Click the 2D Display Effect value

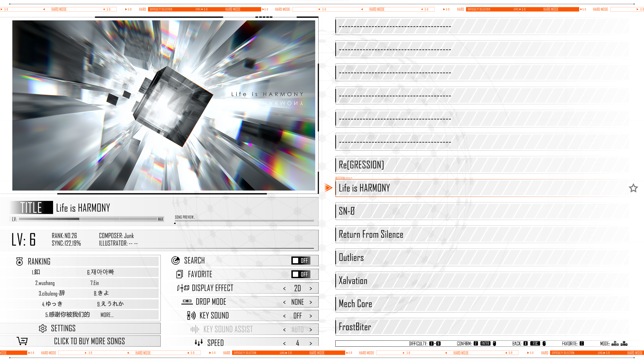pyautogui.click(x=298, y=288)
